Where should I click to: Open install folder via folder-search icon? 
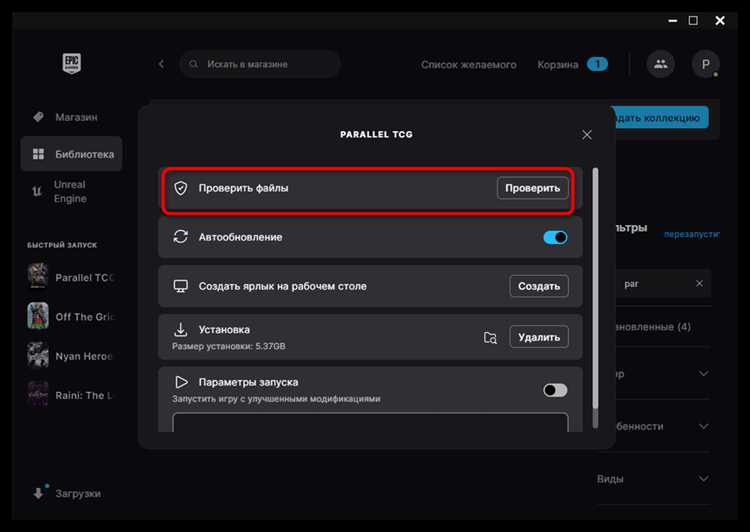(490, 338)
